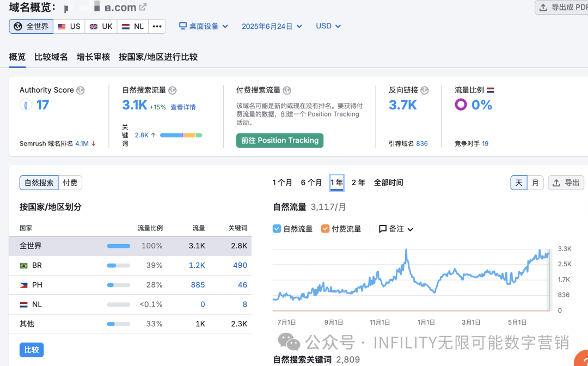The width and height of the screenshot is (588, 366).
Task: Toggle the 自然流量 checkbox
Action: (x=277, y=229)
